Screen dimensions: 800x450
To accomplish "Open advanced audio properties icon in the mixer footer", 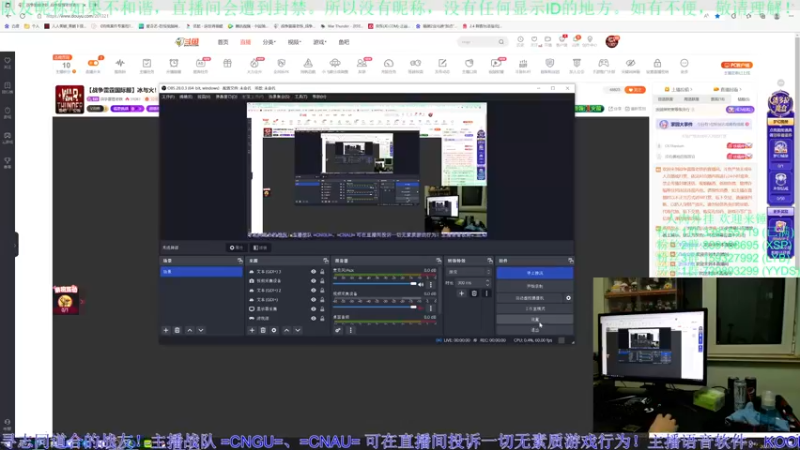I will tap(338, 331).
